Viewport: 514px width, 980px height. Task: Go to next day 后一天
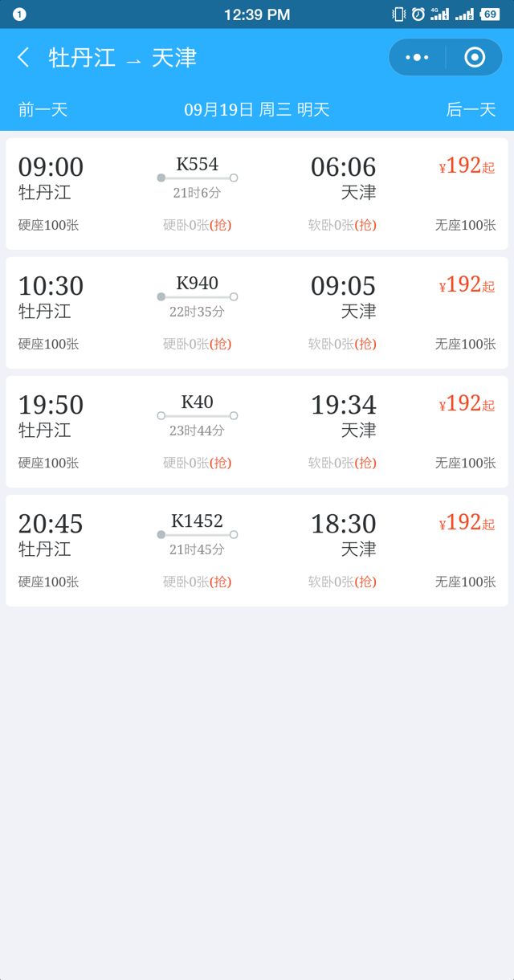471,110
